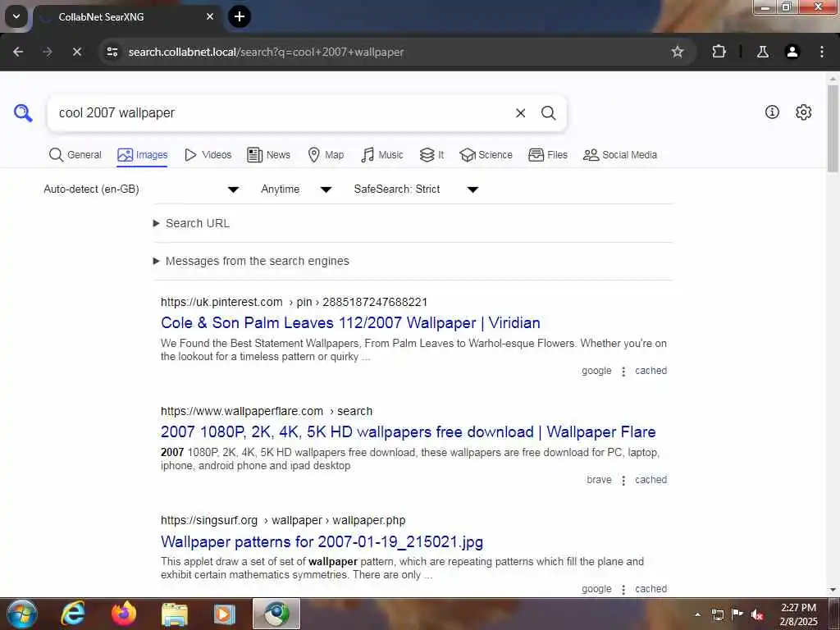Image resolution: width=840 pixels, height=630 pixels.
Task: Open Wallpaper patterns for 2007-01-19 result
Action: point(322,541)
